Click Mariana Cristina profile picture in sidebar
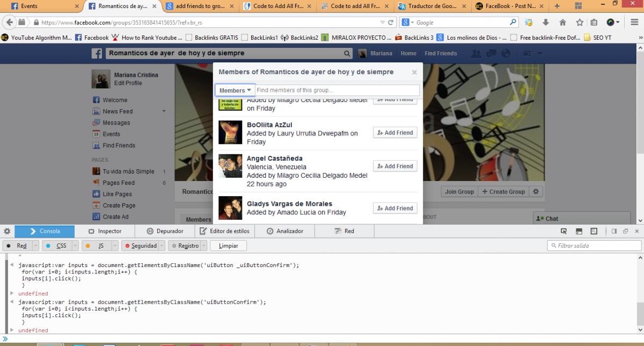This screenshot has height=346, width=644. tap(101, 79)
